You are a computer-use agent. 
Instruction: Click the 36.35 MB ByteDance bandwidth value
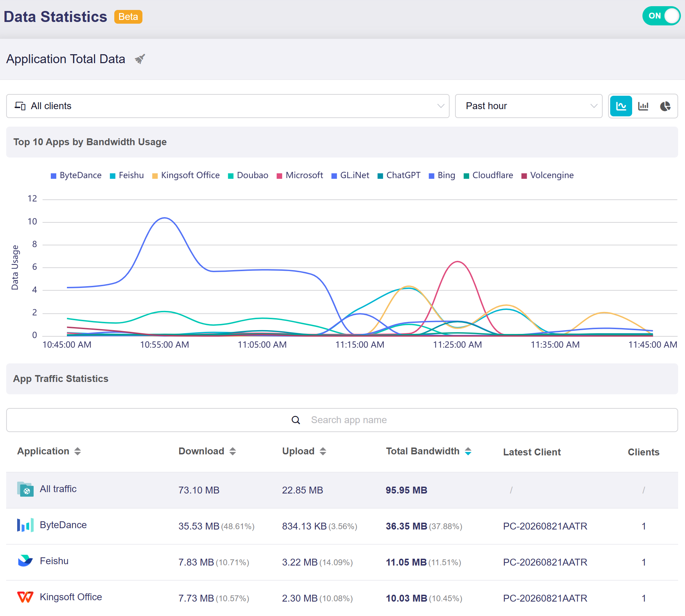(x=406, y=526)
